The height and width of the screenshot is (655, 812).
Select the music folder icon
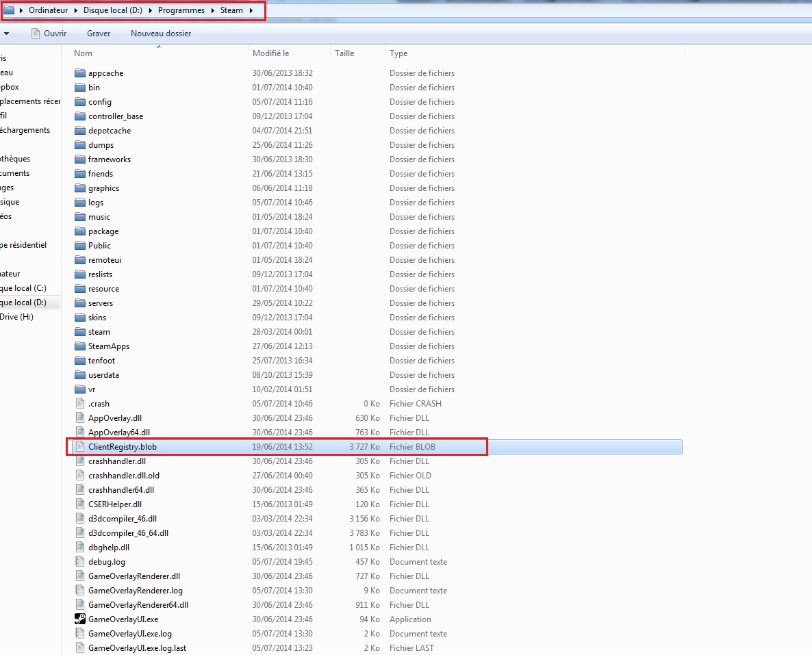(x=79, y=217)
